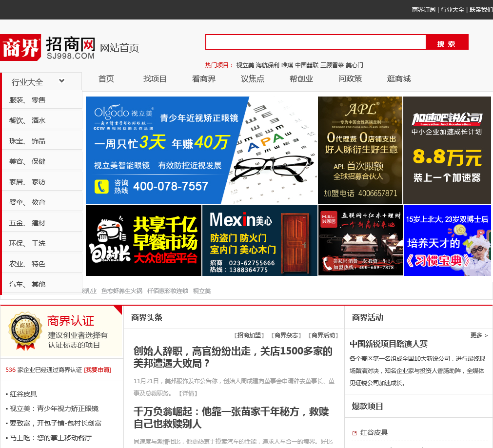
Task: Click external-link icon beside 红谷皮具
Action: 355,433
